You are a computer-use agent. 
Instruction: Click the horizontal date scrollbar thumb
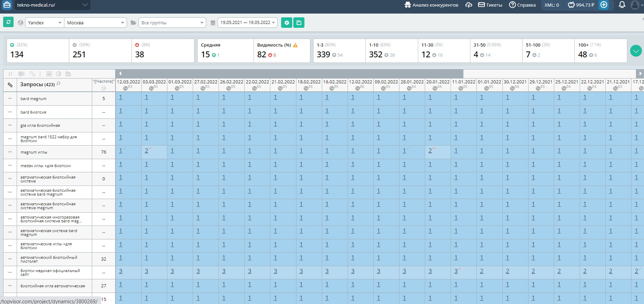[294, 74]
